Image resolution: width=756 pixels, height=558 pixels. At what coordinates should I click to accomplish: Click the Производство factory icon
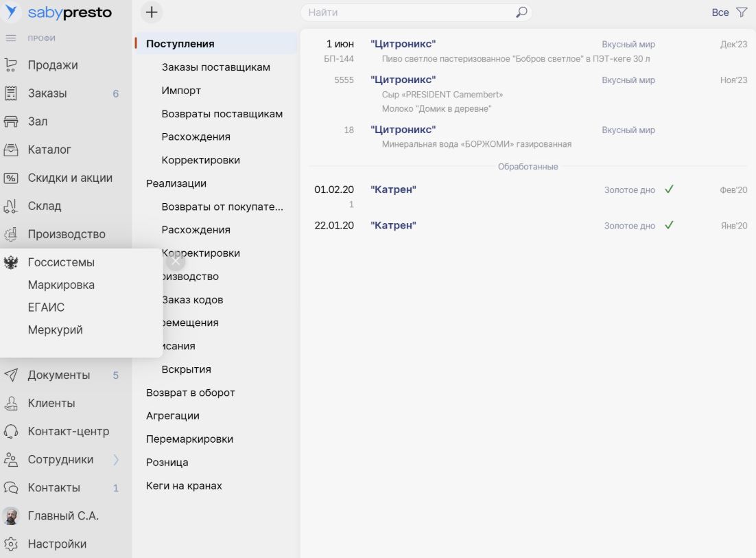[10, 234]
